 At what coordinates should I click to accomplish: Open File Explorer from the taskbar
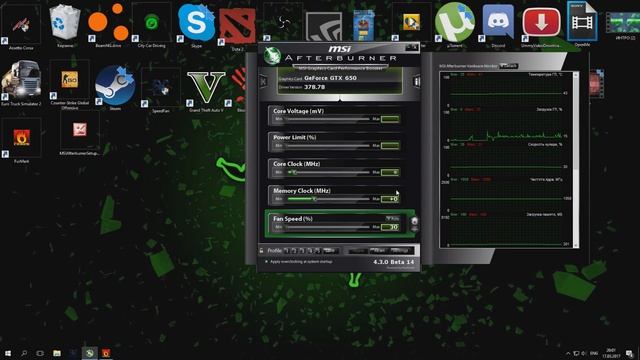[57, 353]
